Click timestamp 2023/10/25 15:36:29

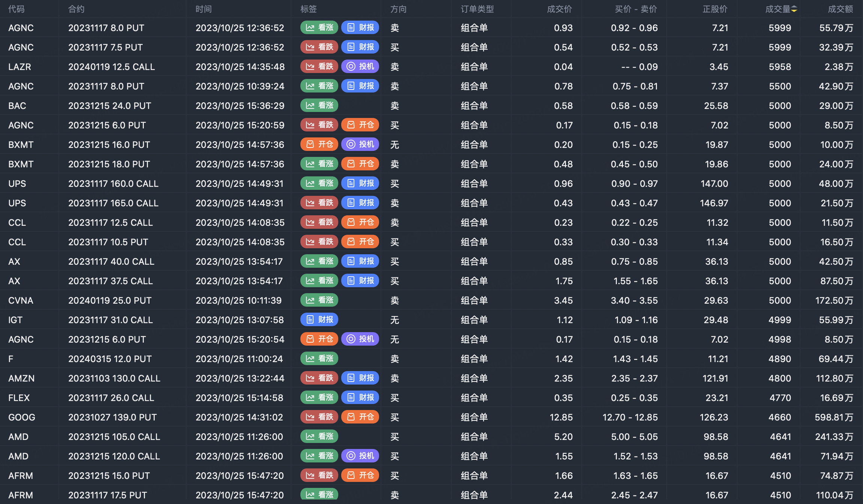(x=240, y=106)
